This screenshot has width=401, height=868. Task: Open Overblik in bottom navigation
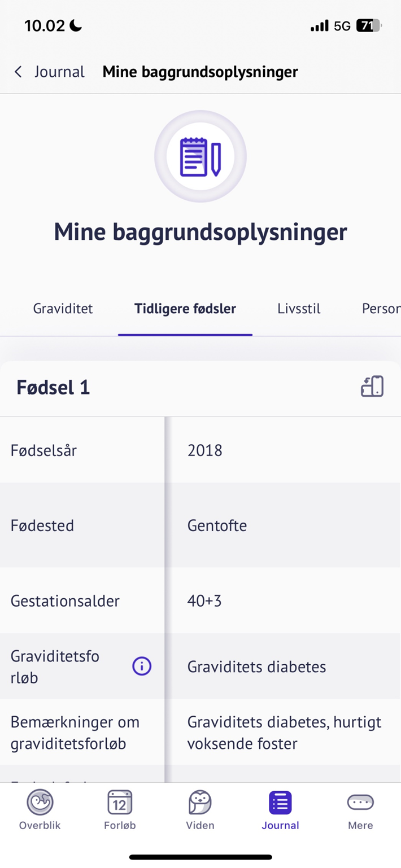pyautogui.click(x=40, y=810)
